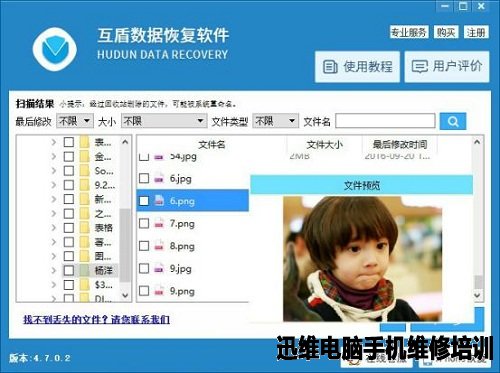
Task: Tick the checkbox for 9.png
Action: [144, 291]
